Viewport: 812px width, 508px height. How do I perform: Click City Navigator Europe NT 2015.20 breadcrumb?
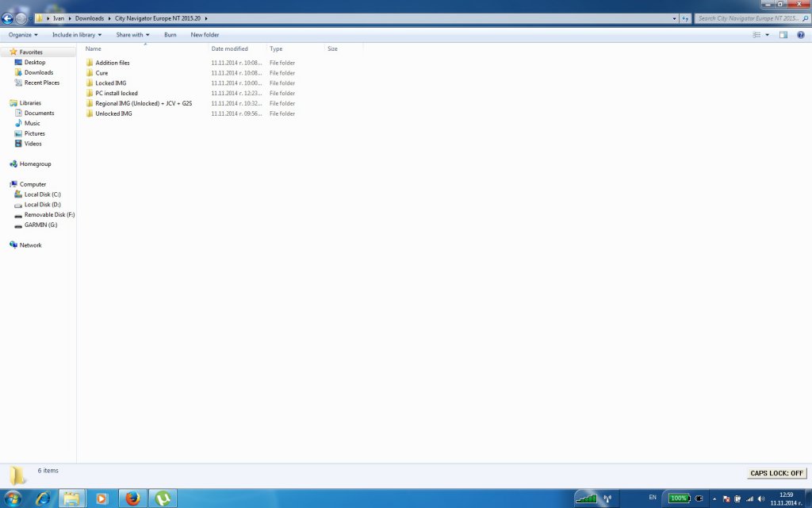pyautogui.click(x=158, y=18)
